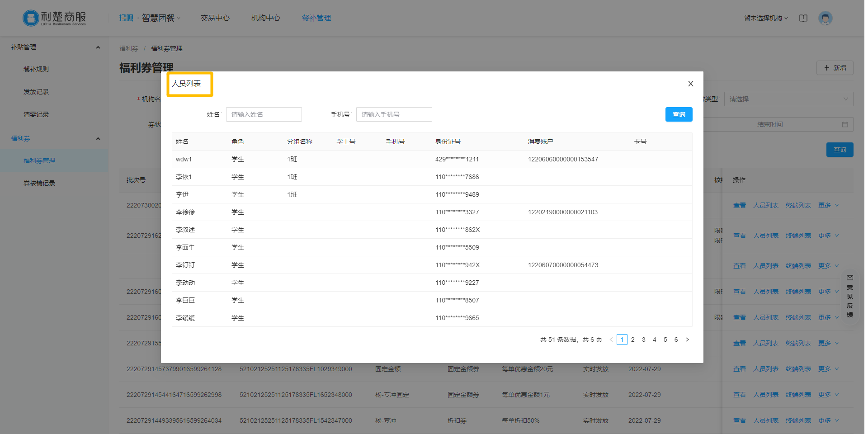This screenshot has width=868, height=434.
Task: Collapse the 福利券 sidebar group
Action: [x=98, y=138]
